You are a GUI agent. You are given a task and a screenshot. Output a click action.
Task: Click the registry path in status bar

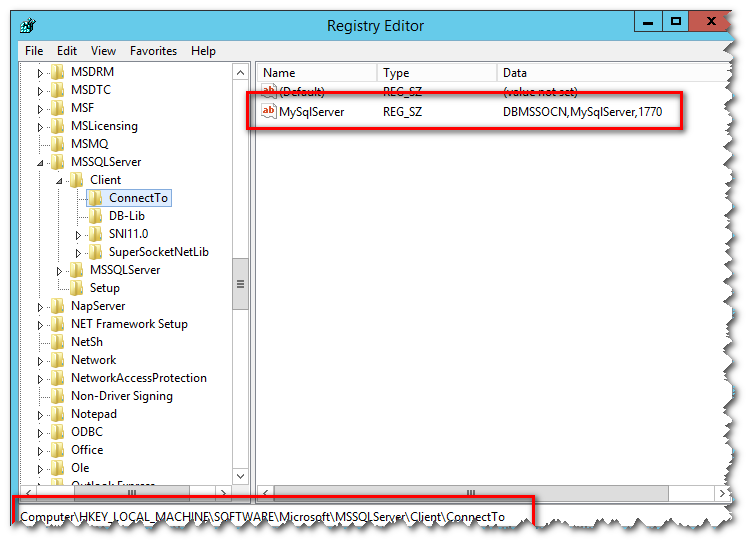[x=262, y=517]
